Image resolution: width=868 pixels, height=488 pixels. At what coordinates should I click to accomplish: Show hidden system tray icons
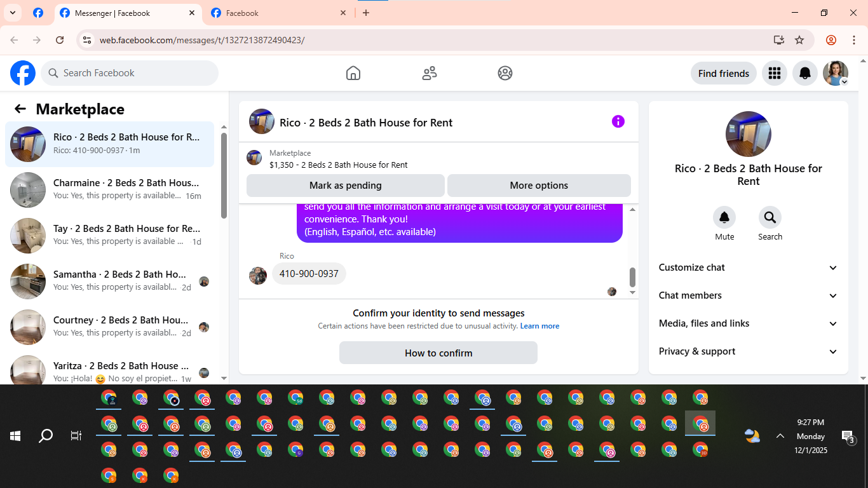(780, 436)
